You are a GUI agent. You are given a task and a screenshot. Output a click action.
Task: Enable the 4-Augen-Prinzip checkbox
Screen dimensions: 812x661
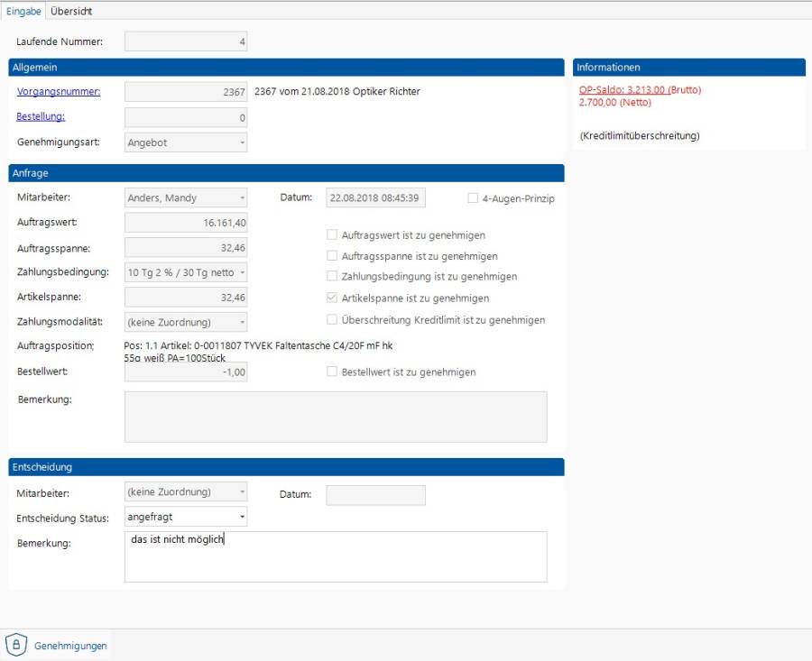pos(473,198)
